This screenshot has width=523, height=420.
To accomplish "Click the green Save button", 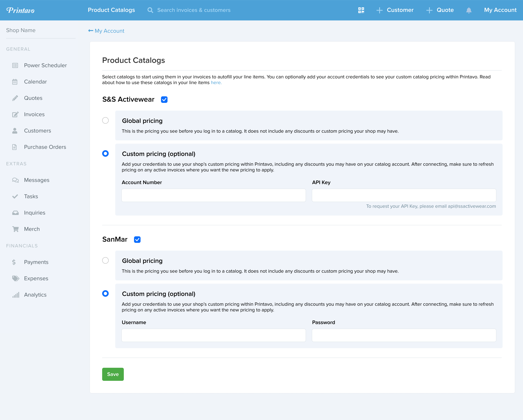I will pyautogui.click(x=113, y=374).
